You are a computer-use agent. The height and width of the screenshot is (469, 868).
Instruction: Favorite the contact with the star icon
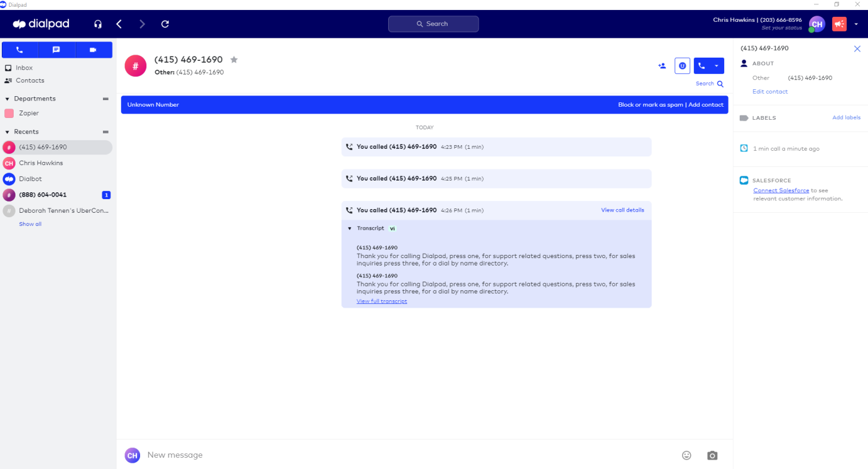click(x=234, y=60)
